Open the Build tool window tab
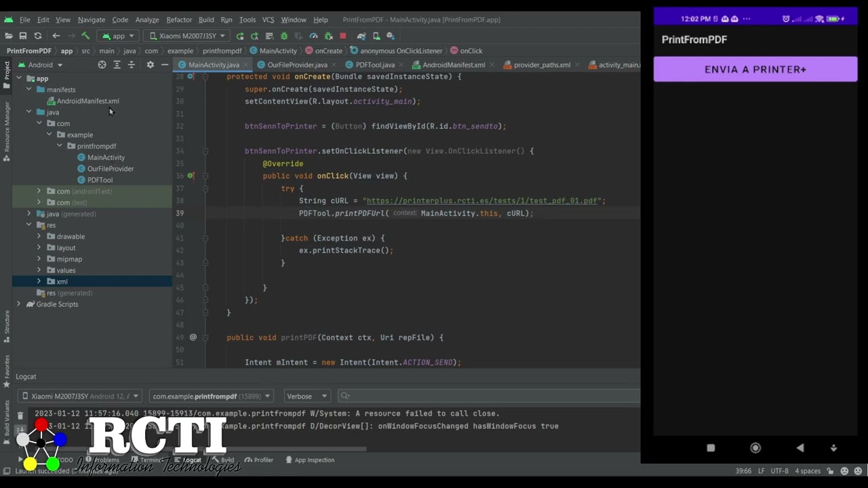 click(x=222, y=460)
